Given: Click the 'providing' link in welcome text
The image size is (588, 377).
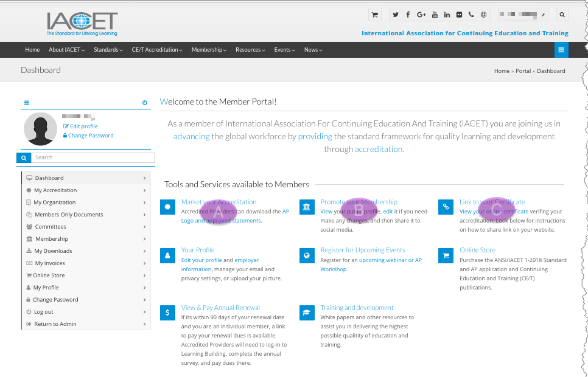Looking at the screenshot, I should pyautogui.click(x=315, y=137).
